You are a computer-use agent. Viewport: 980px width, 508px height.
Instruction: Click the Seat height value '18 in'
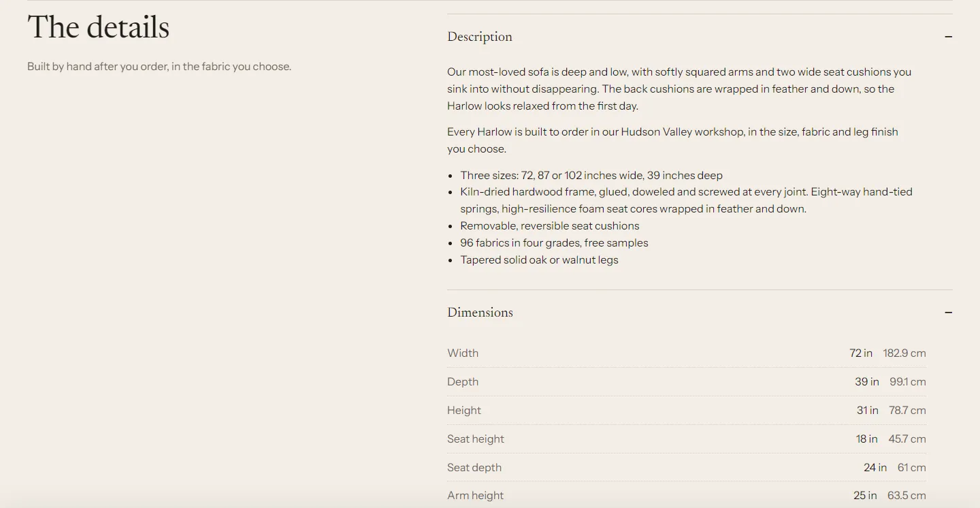point(867,439)
